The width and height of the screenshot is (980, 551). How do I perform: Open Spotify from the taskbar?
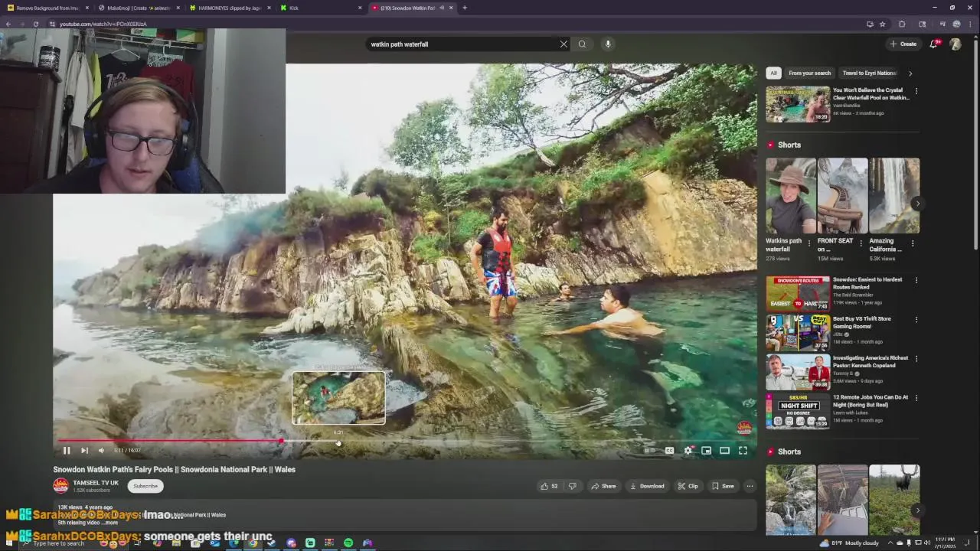pos(348,543)
